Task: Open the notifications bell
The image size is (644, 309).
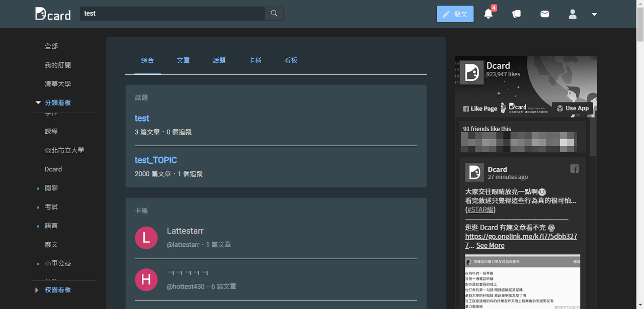Action: point(488,14)
